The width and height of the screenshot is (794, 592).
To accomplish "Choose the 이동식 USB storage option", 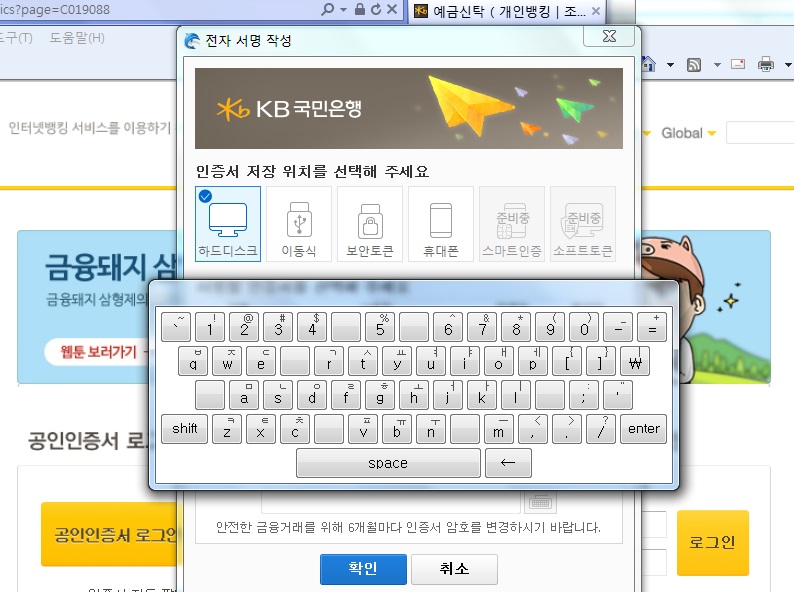I will coord(298,224).
